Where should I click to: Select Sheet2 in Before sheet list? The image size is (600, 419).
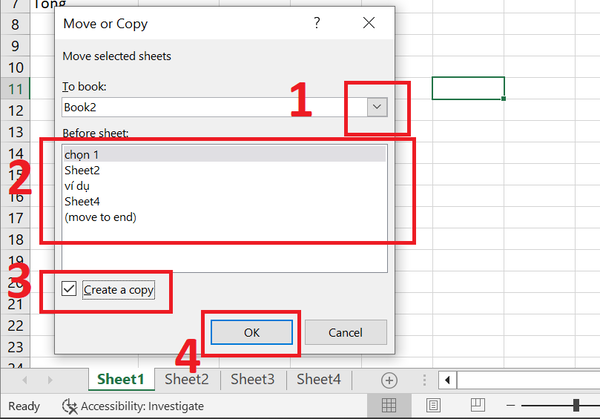pyautogui.click(x=225, y=170)
